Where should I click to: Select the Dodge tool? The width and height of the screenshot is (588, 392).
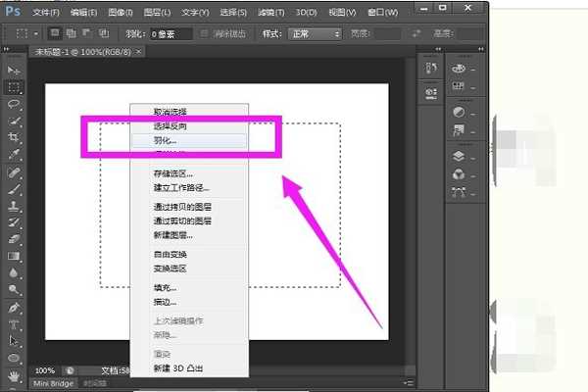coord(14,289)
